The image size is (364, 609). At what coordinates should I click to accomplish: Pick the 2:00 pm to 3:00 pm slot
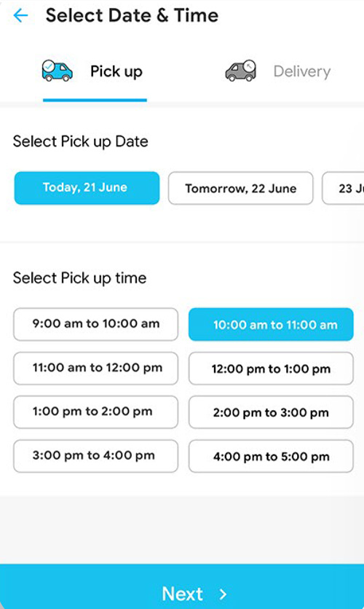(x=271, y=412)
